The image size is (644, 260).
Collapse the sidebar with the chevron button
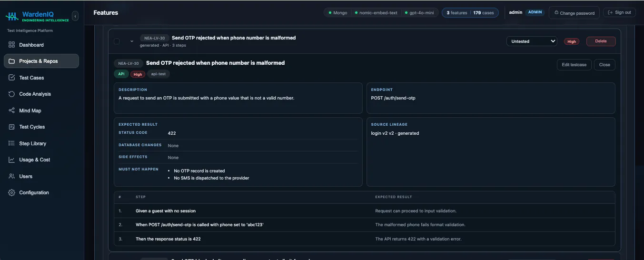pos(75,17)
